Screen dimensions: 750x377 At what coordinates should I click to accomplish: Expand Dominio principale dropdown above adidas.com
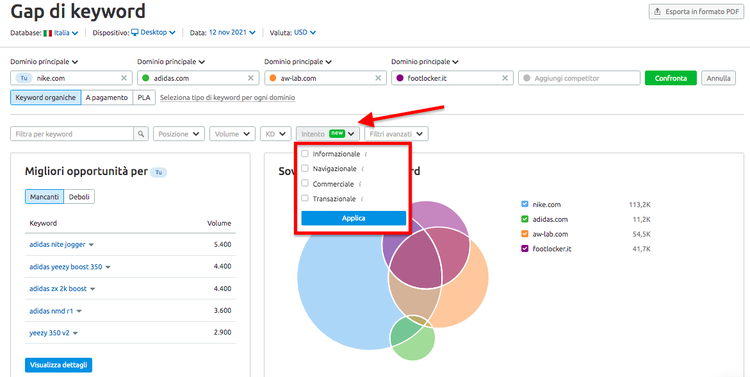coord(171,62)
